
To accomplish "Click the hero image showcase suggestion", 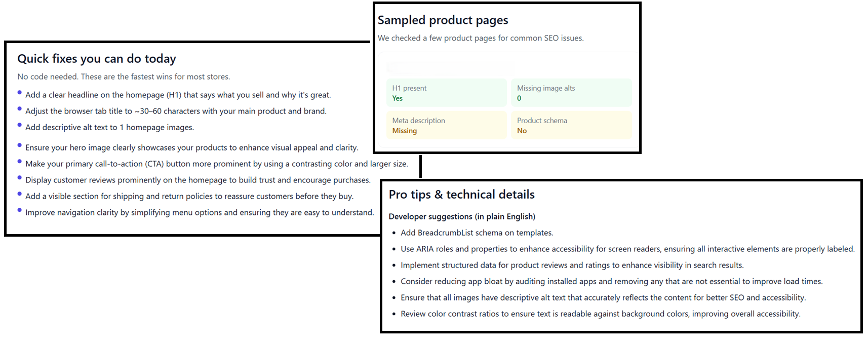I will (191, 147).
